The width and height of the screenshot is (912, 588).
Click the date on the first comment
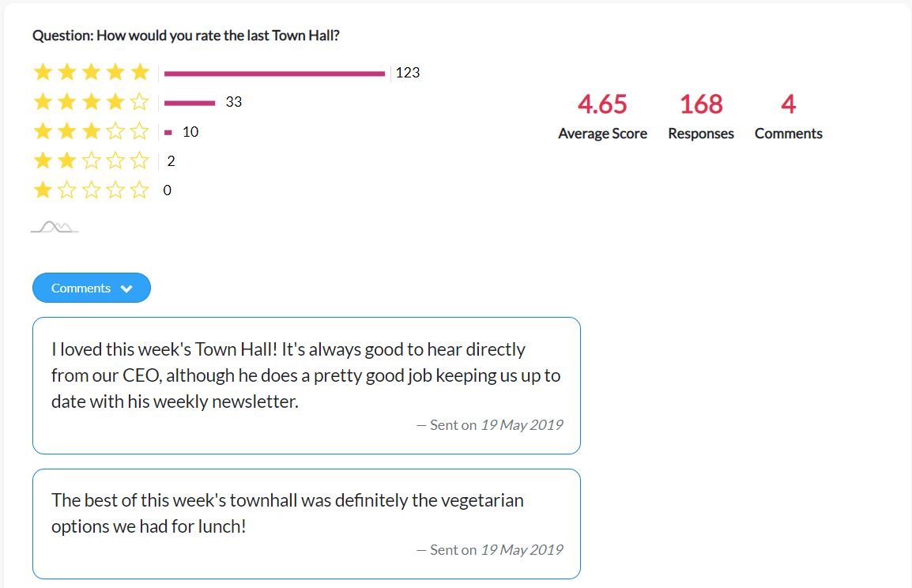tap(522, 425)
